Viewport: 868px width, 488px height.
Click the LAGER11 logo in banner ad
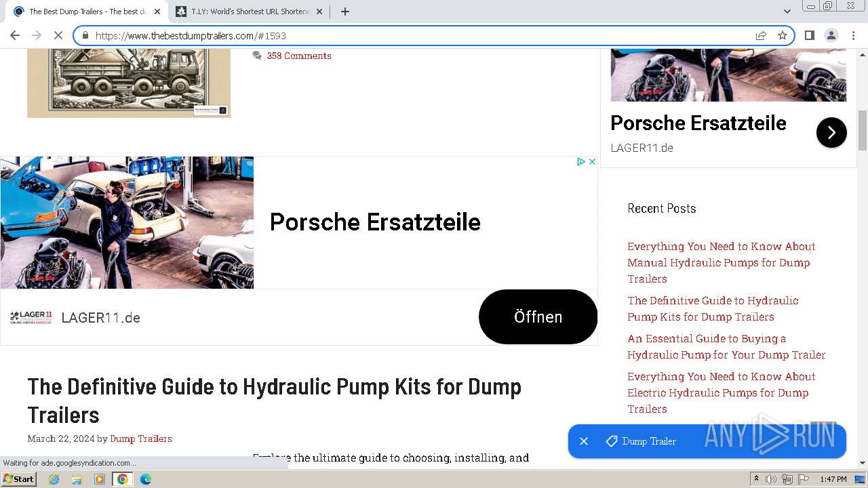point(31,317)
